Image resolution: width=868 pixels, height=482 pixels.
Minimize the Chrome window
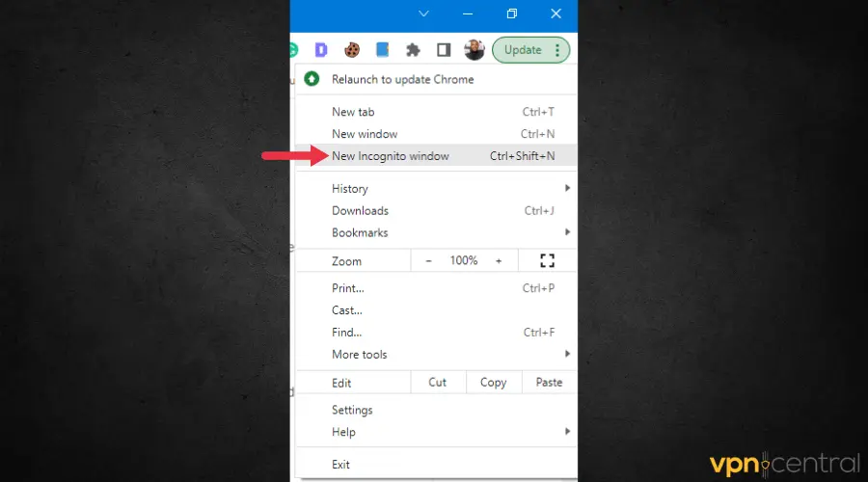[x=468, y=13]
